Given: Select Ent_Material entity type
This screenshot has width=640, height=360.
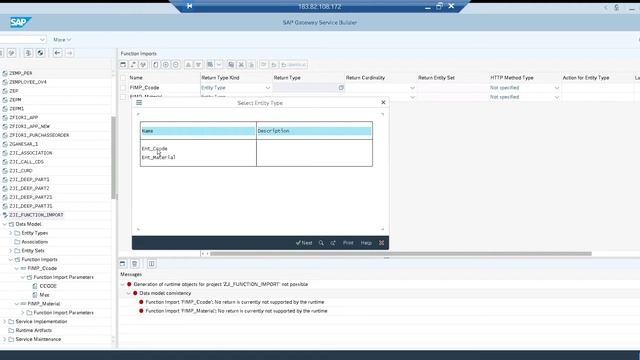Looking at the screenshot, I should [x=158, y=157].
